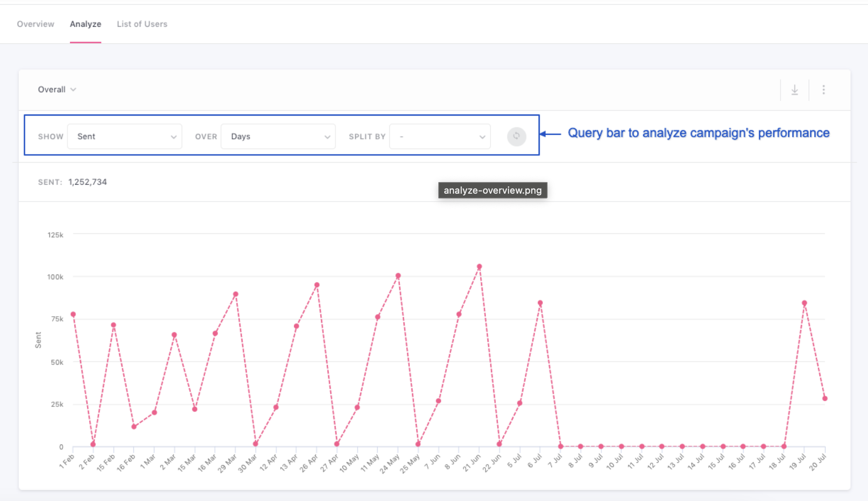Click the 6 Jul data point
Image resolution: width=868 pixels, height=501 pixels.
[540, 303]
